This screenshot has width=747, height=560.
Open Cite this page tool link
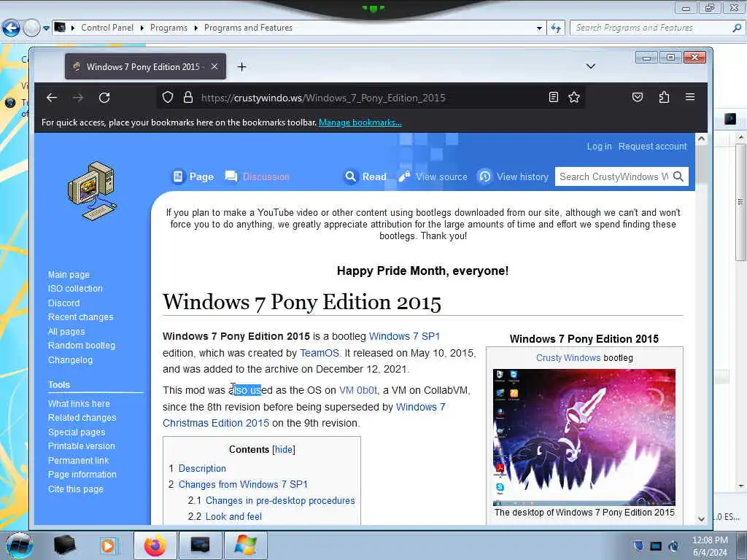tap(75, 489)
